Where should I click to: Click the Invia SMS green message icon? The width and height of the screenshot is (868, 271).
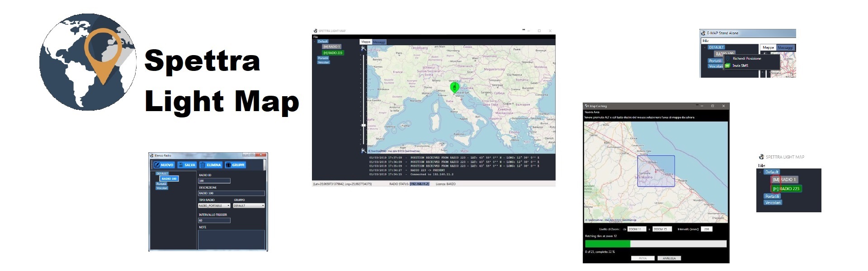[x=727, y=66]
